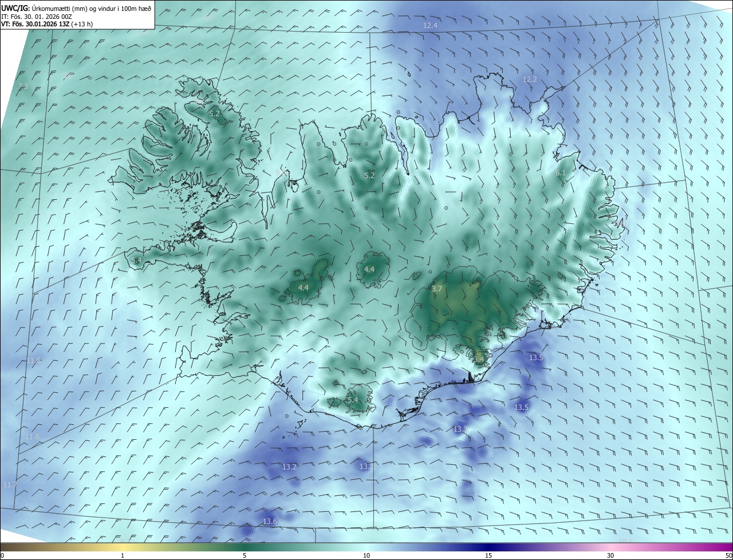733x560 pixels.
Task: Click the 1 tick on the color scale
Action: [123, 555]
